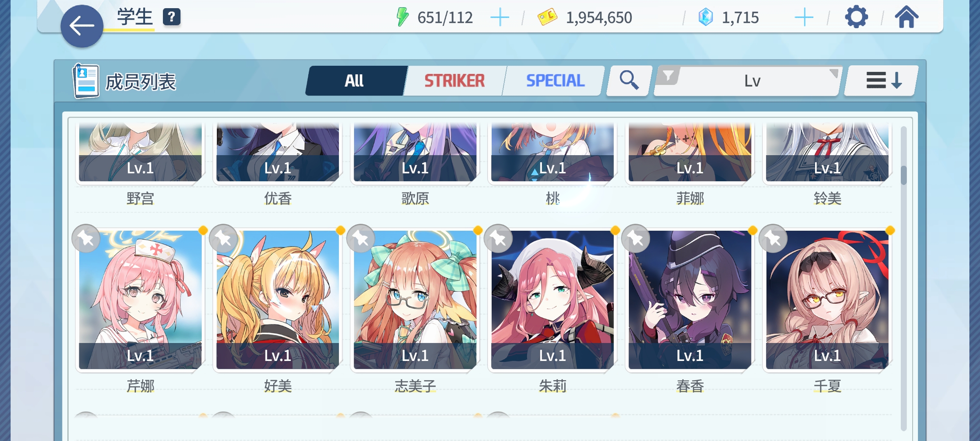Return to lobby via home icon
Image resolution: width=980 pixels, height=441 pixels.
[x=906, y=17]
